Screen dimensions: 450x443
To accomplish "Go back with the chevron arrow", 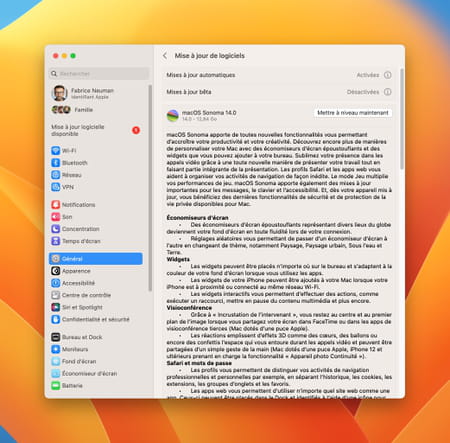I will coord(165,56).
